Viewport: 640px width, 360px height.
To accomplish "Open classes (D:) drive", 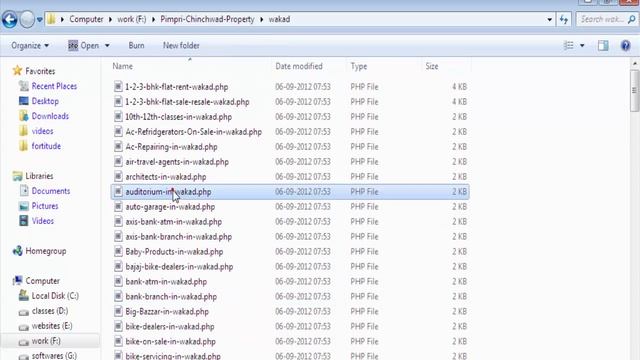I will tap(50, 311).
